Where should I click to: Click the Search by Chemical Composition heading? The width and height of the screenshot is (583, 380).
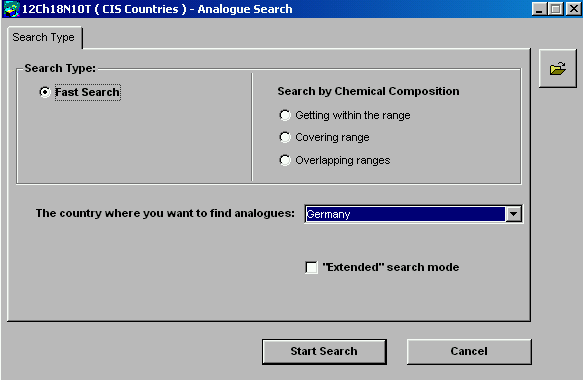pyautogui.click(x=368, y=91)
